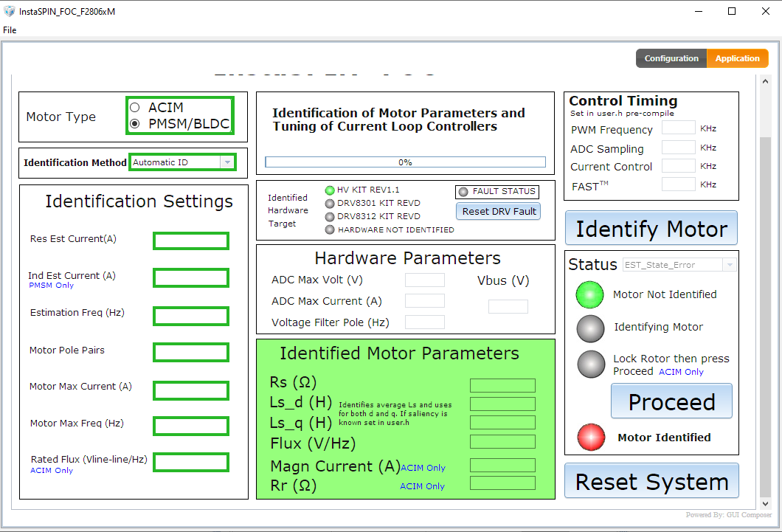Click the blue PMSM Only note
782x532 pixels.
pyautogui.click(x=52, y=286)
